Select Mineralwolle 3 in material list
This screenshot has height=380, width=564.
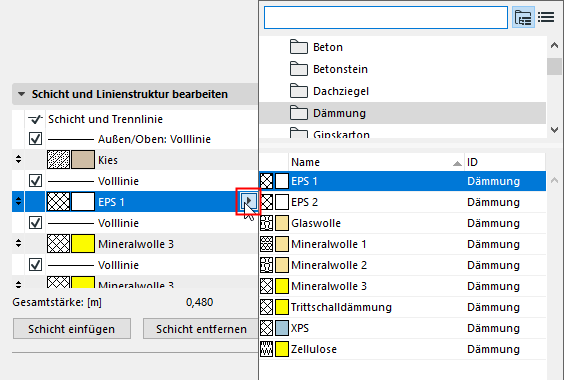402,286
